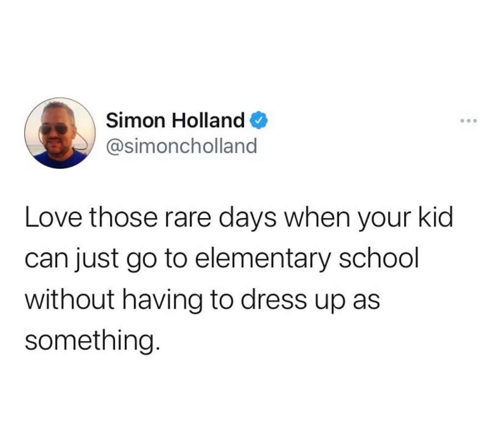This screenshot has height=441, width=504.
Task: Click the word "having" in the tweet
Action: click(x=162, y=301)
